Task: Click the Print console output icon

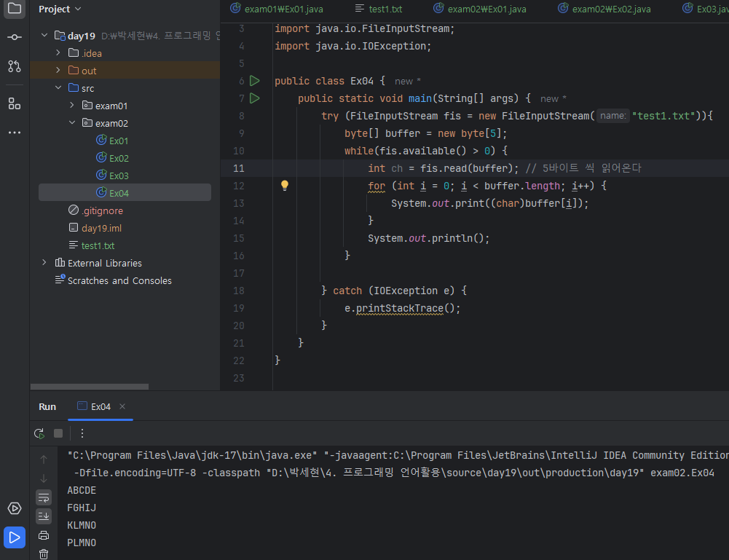Action: [x=44, y=535]
